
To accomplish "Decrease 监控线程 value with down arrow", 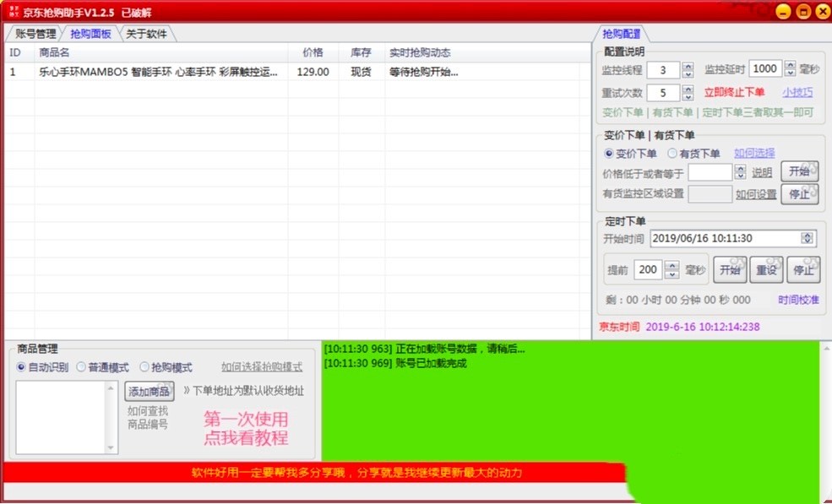I will pos(688,73).
